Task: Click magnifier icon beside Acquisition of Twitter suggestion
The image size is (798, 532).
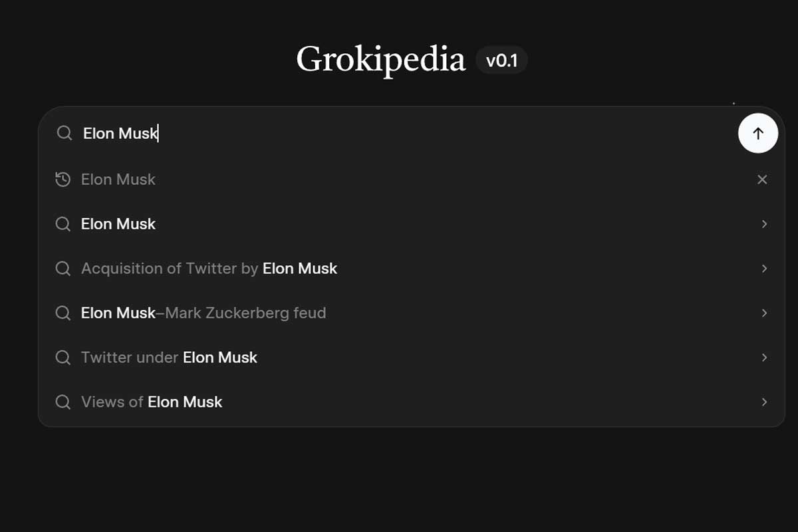Action: [63, 269]
